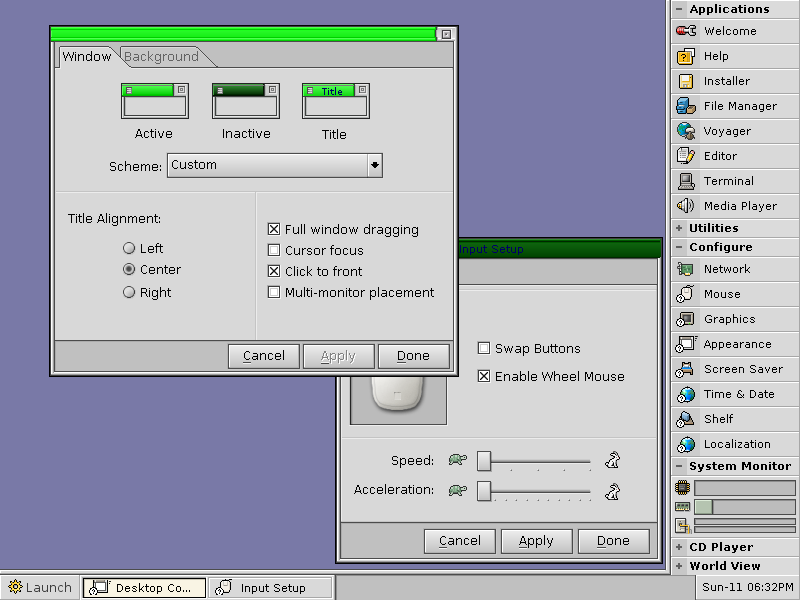The image size is (800, 600).
Task: Expand the Utilities shelf section
Action: point(679,228)
